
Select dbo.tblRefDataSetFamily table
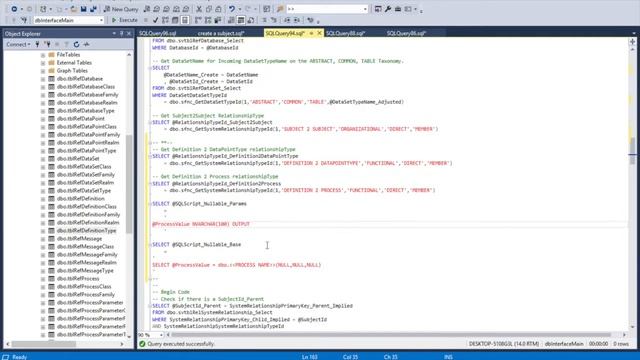coord(86,175)
